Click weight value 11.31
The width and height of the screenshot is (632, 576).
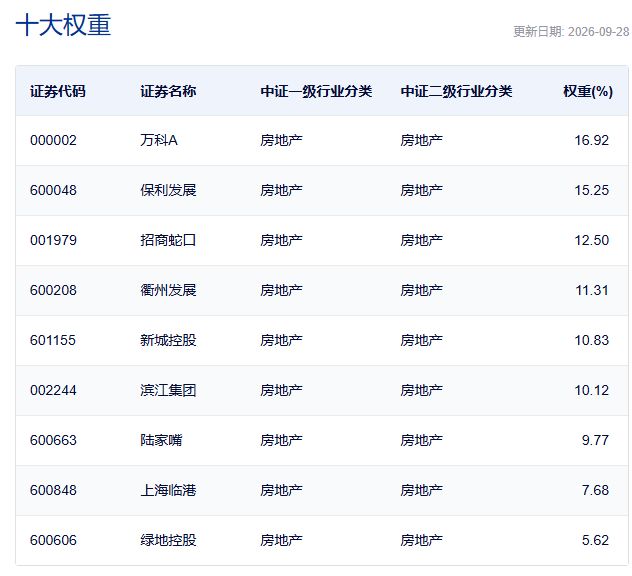click(592, 290)
